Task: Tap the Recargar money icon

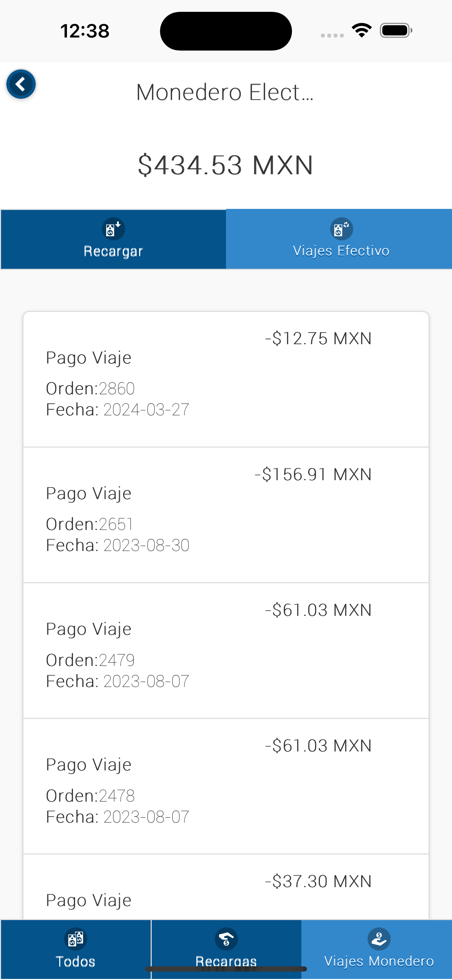Action: [114, 229]
